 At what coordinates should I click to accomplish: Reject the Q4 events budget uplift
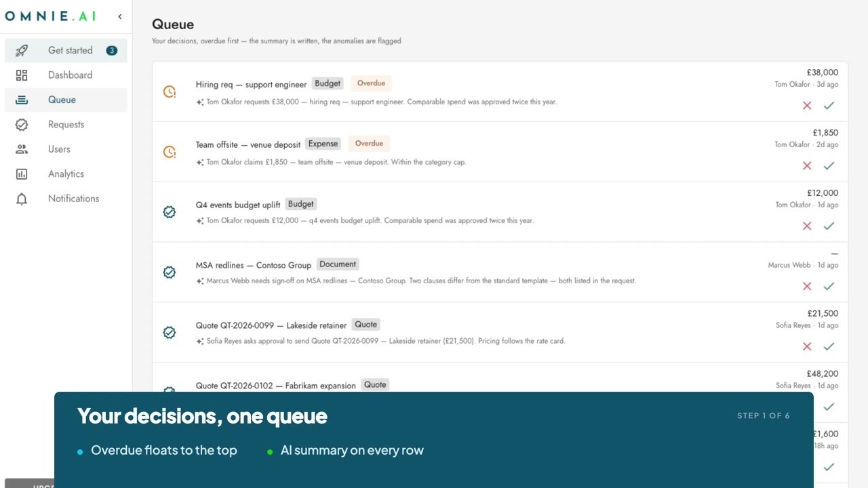click(x=807, y=226)
